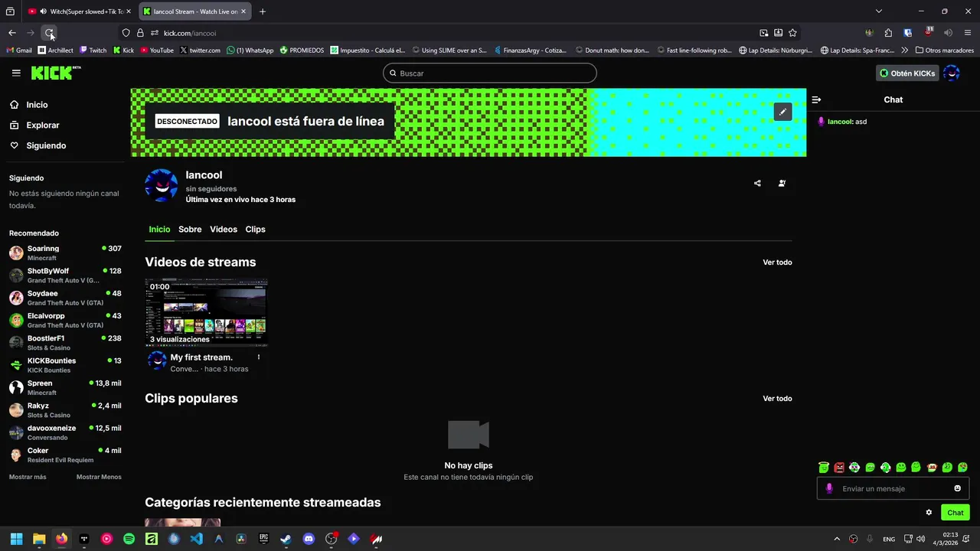Click the lancool channel avatar
Screen dimensions: 980x551
click(x=162, y=186)
